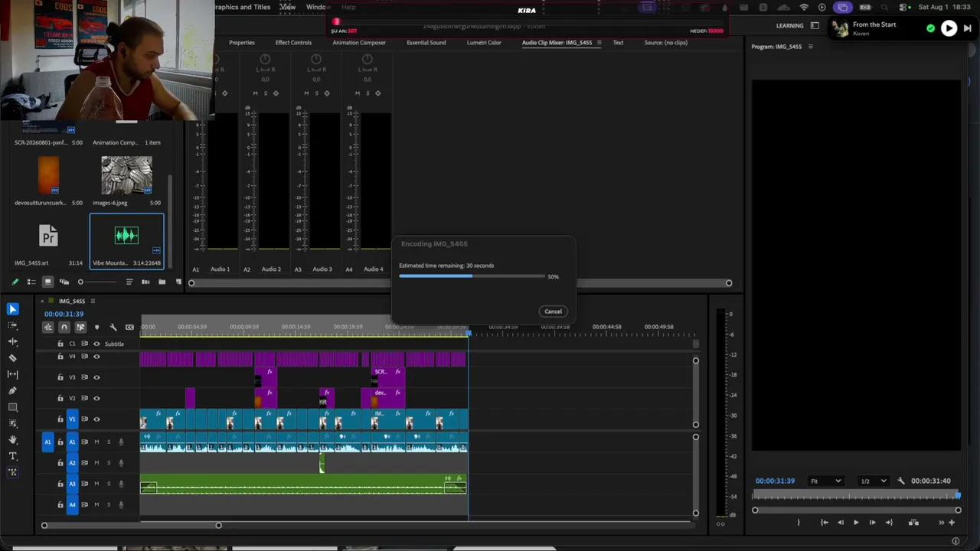Open timeline display settings wrench
Screen dimensions: 980x551
113,328
